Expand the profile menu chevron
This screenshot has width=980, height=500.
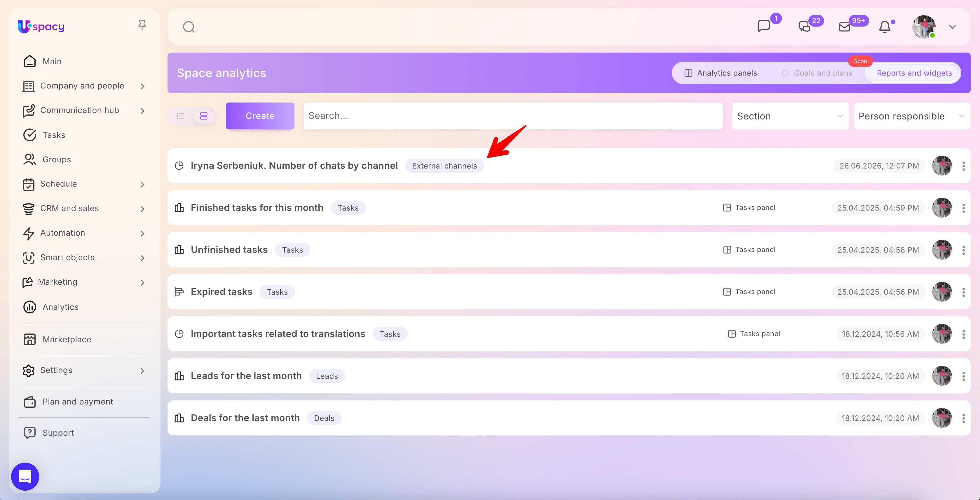952,27
